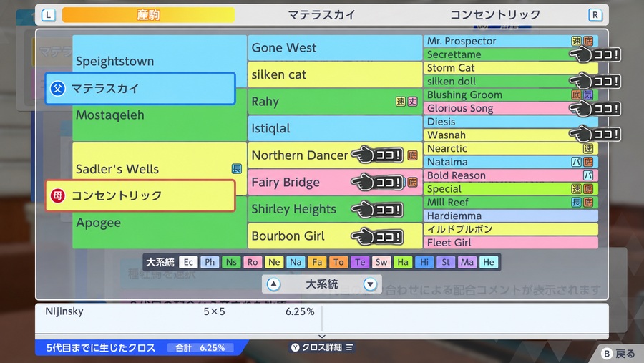Click the 丈 icon on Rahy
The image size is (644, 363).
[x=412, y=102]
